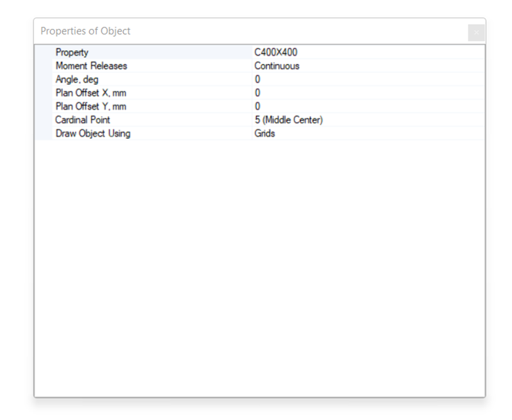Change the Grids draw object value
Screen dimensions: 512x420
[x=369, y=134]
